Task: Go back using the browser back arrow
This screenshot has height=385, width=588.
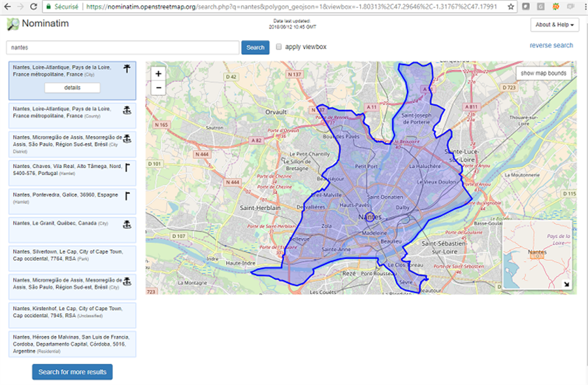Action: click(x=7, y=7)
